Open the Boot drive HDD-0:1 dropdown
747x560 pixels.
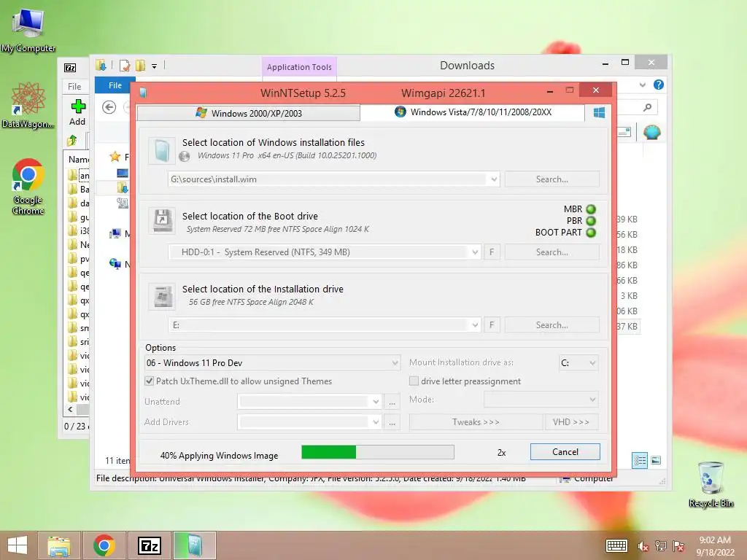click(x=475, y=252)
